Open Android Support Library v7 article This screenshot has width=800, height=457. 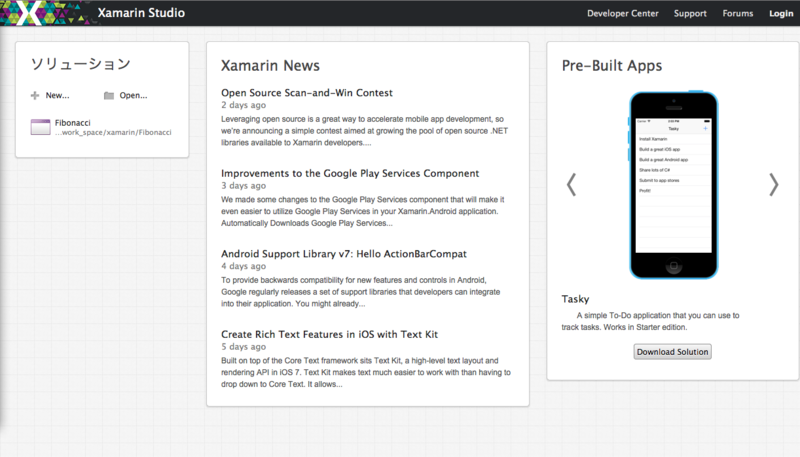(344, 254)
